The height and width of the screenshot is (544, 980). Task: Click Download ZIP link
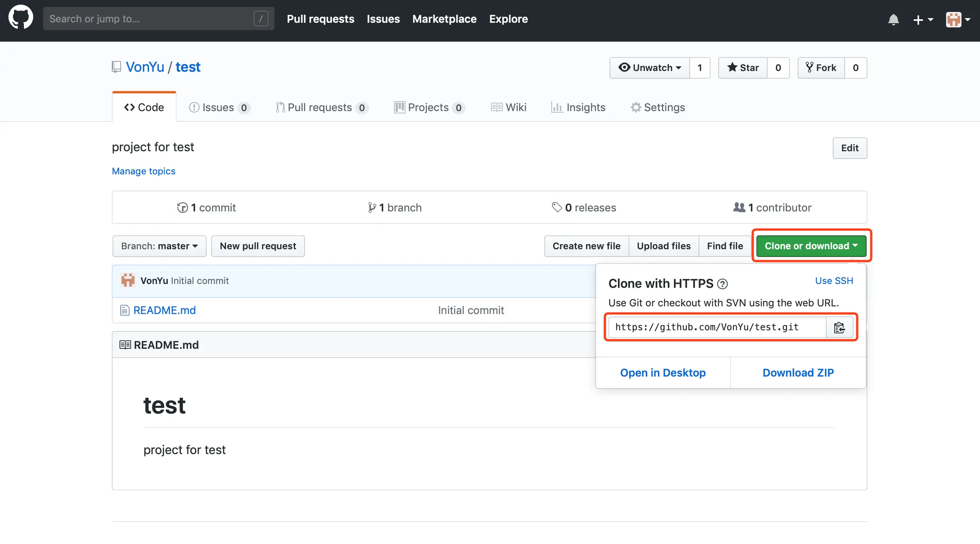click(x=798, y=373)
